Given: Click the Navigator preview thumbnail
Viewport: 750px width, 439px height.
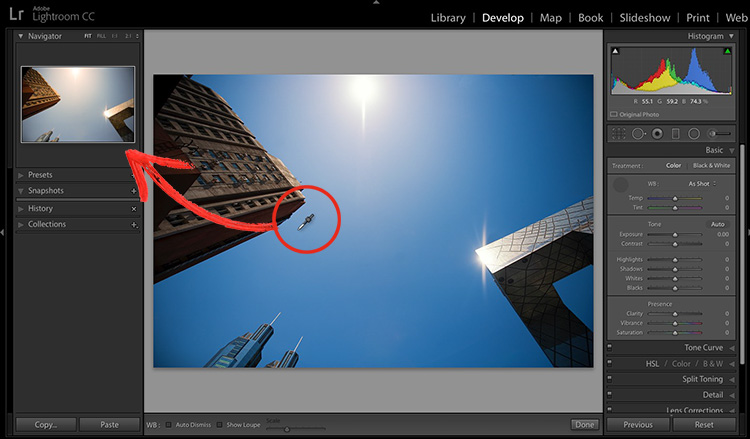Looking at the screenshot, I should pos(78,105).
